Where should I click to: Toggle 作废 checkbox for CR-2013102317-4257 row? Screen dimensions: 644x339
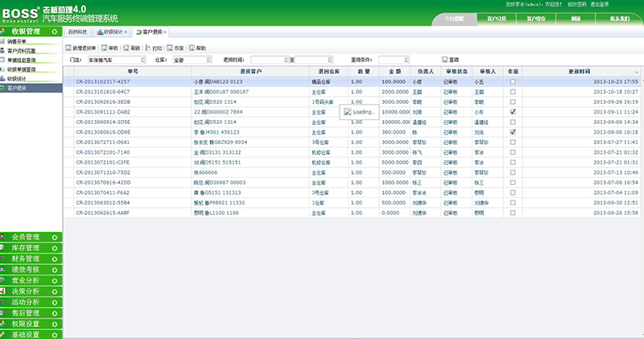point(513,81)
